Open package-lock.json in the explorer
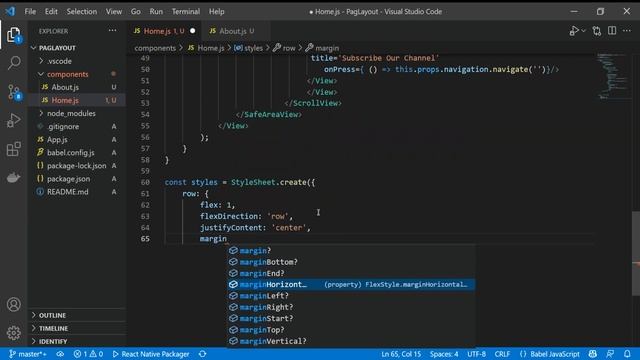 click(78, 166)
